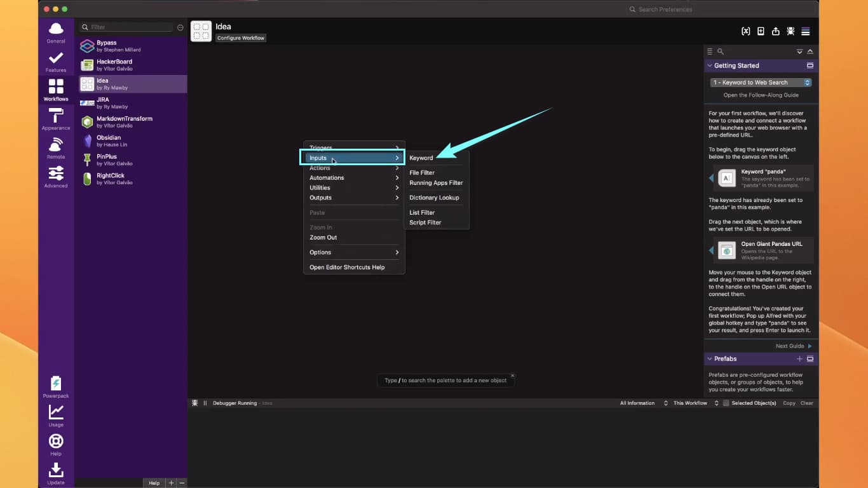This screenshot has height=488, width=868.
Task: Collapse the Prefabs section
Action: pos(709,359)
